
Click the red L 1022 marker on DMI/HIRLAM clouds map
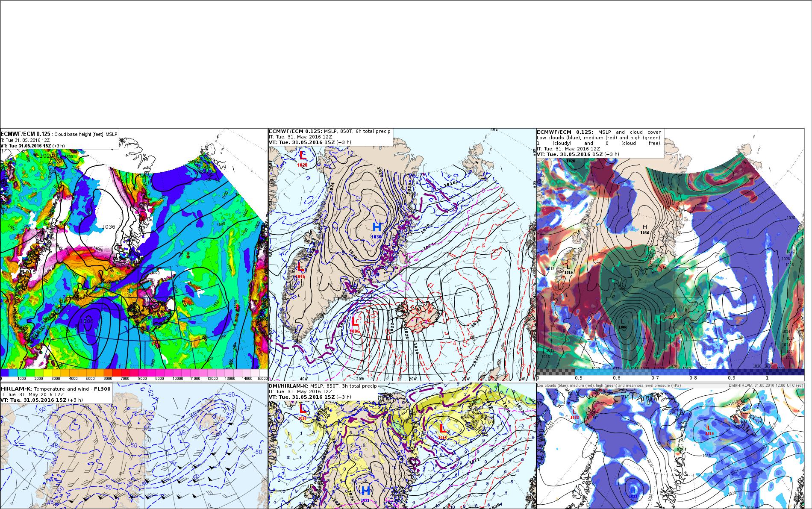click(x=574, y=414)
